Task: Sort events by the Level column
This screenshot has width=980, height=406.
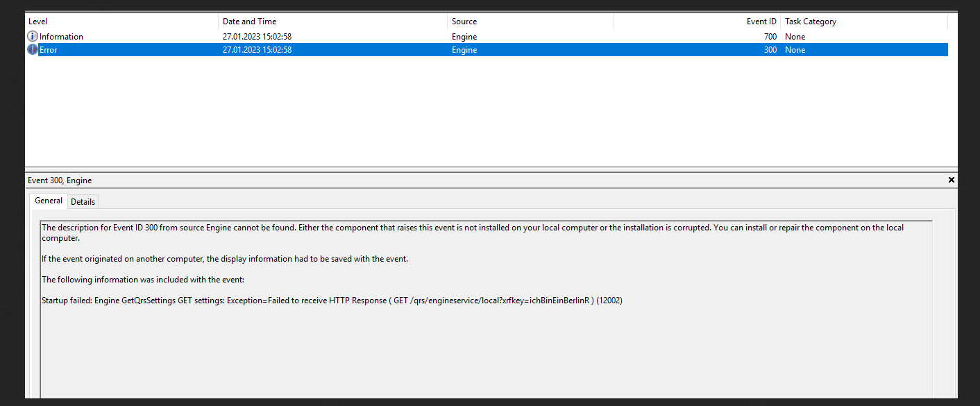Action: 37,21
